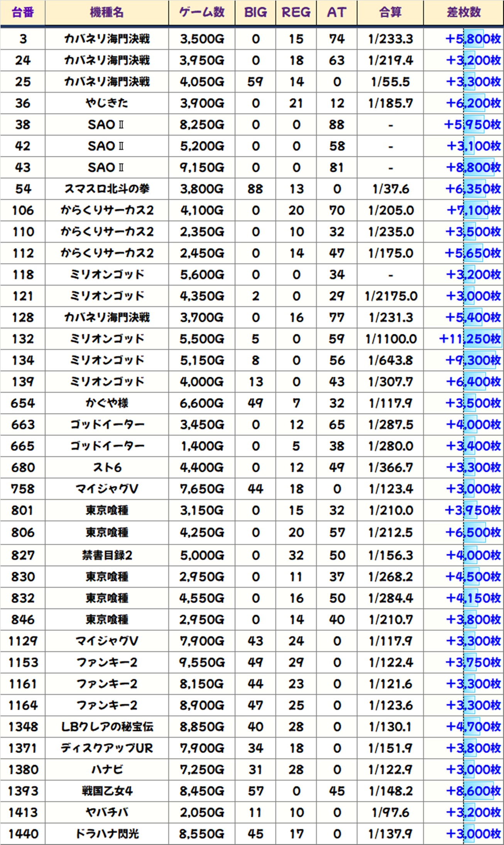
Task: Click the ドラハナ閃光 machine name
Action: [x=107, y=834]
